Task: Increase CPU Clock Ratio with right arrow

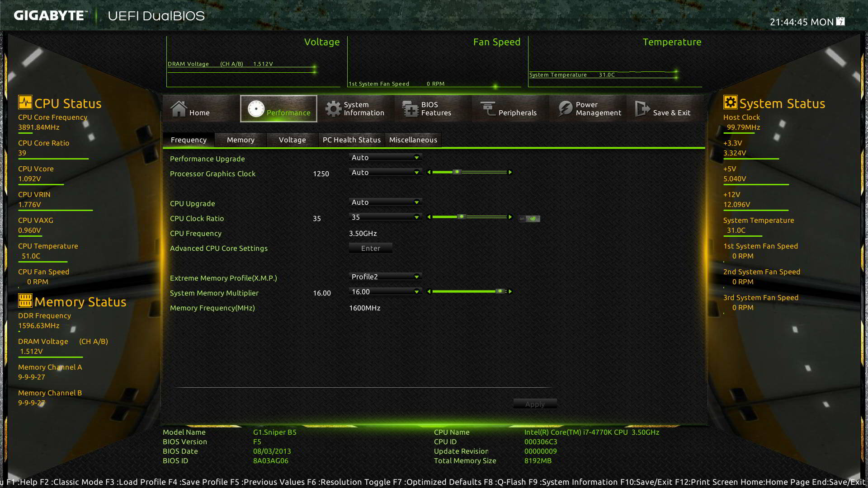Action: [510, 217]
